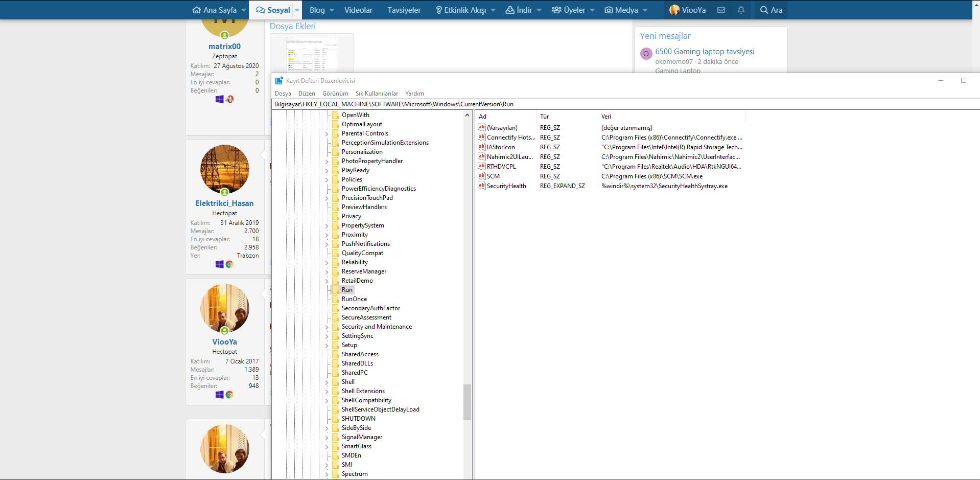The width and height of the screenshot is (980, 480).
Task: Go to the Videolar tab
Action: (358, 10)
